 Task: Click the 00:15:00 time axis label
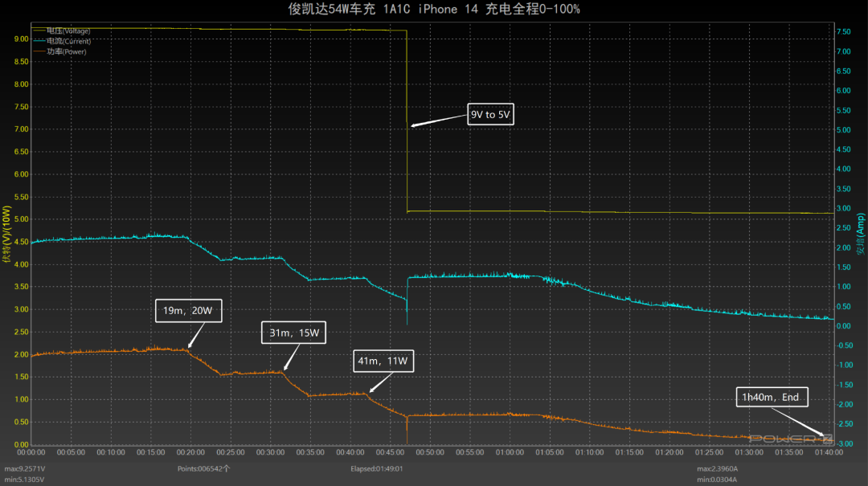pos(150,452)
